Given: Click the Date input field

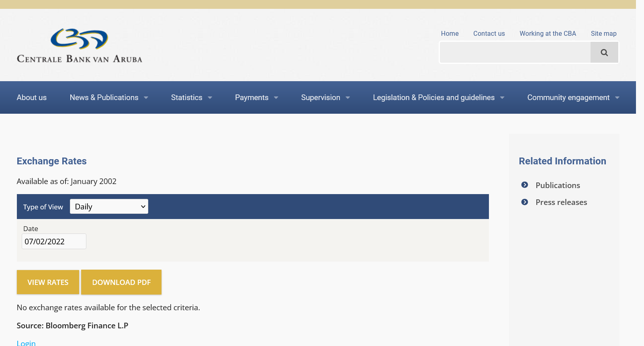Looking at the screenshot, I should click(54, 242).
